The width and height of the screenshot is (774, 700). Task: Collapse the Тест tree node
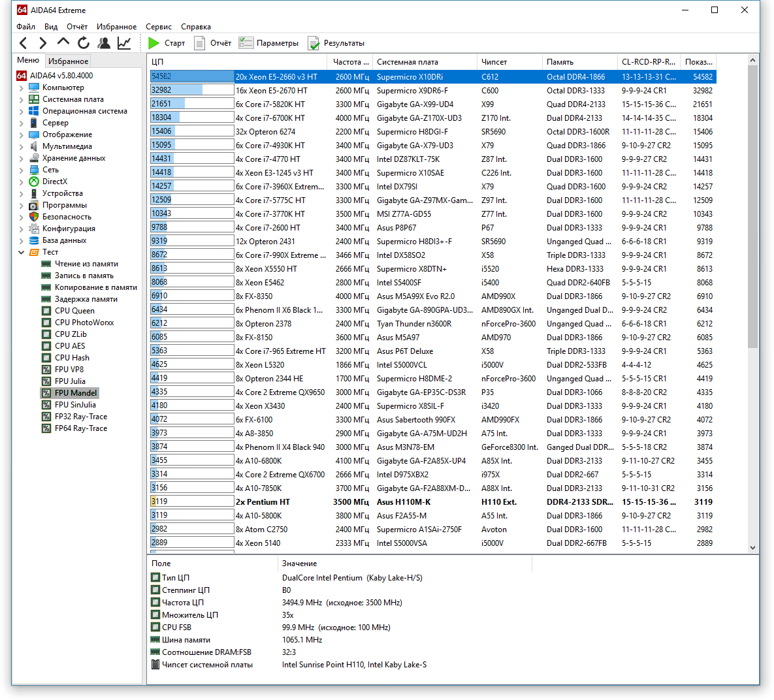coord(21,252)
